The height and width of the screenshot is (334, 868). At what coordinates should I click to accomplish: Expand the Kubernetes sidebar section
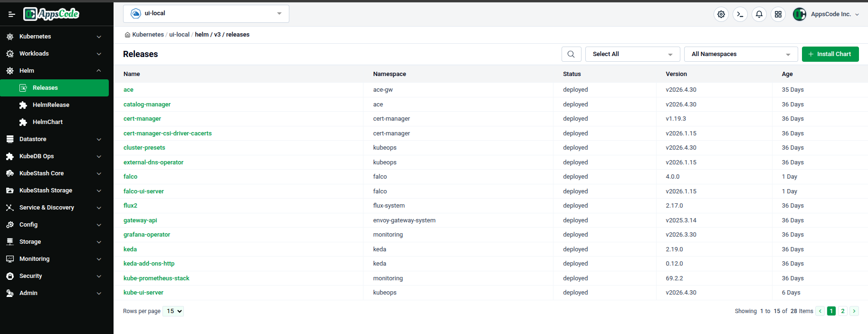point(99,37)
